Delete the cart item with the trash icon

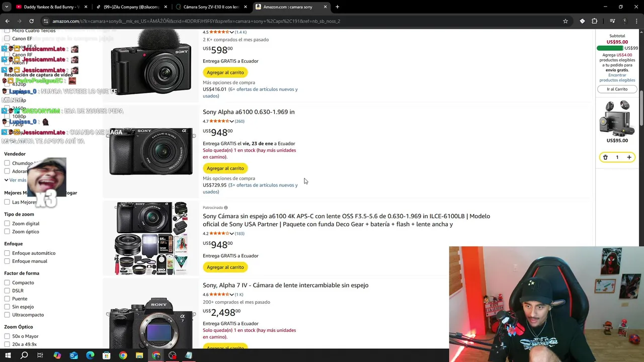[605, 157]
